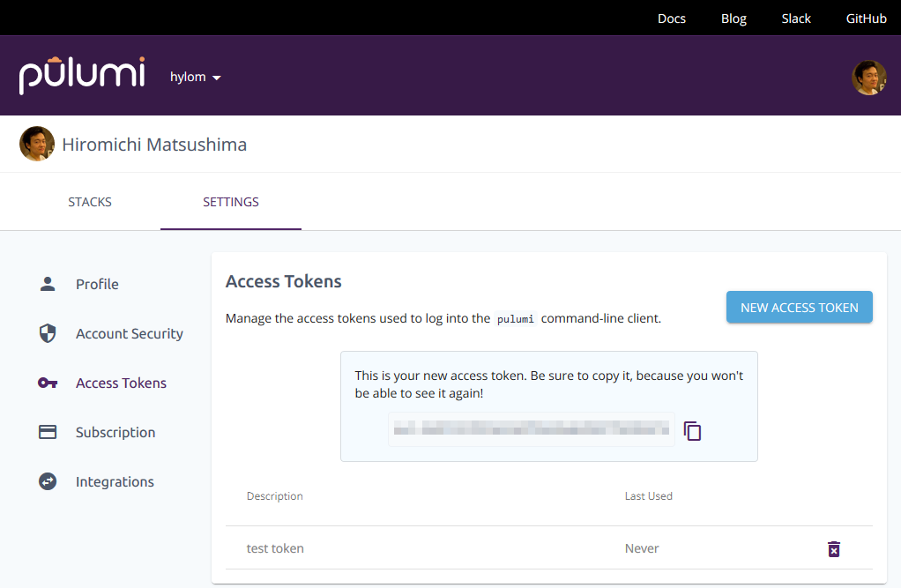This screenshot has height=588, width=901.
Task: Click the profile photo beside Hiromichi Matsushima
Action: click(x=37, y=144)
